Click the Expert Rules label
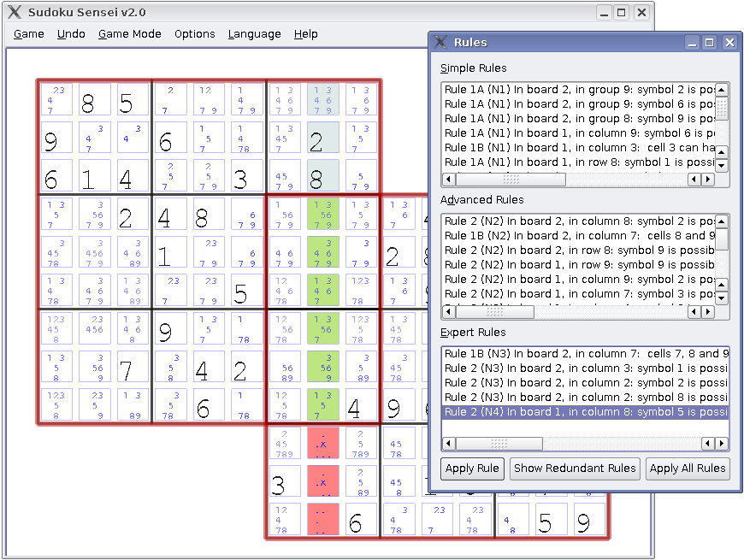 coord(473,333)
